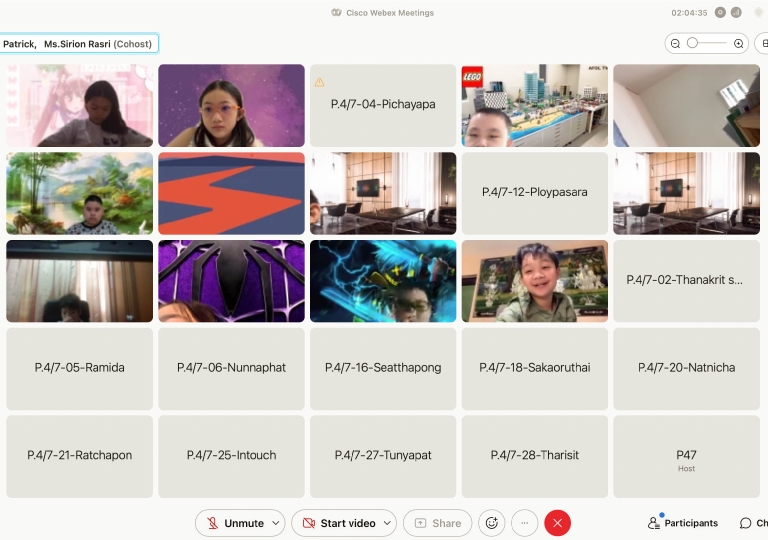
Task: Select the P.4/7-06-Nunnaphat tile
Action: click(231, 368)
